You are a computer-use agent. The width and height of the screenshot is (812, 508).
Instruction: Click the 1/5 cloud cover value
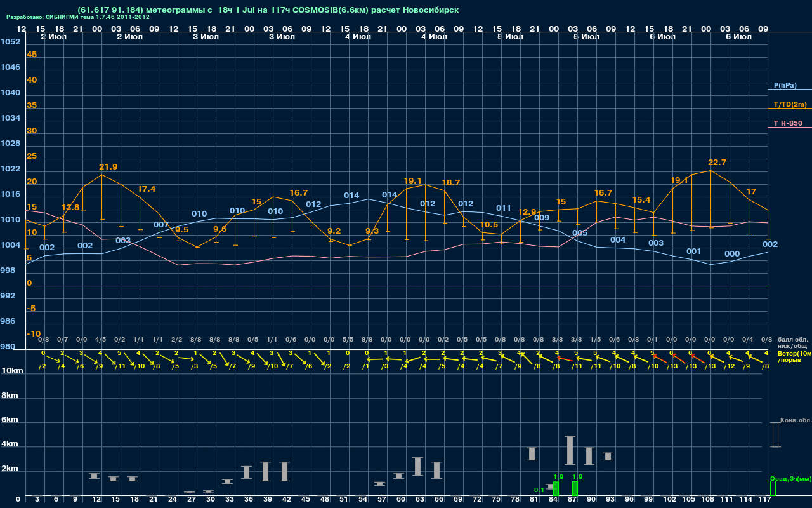[595, 340]
